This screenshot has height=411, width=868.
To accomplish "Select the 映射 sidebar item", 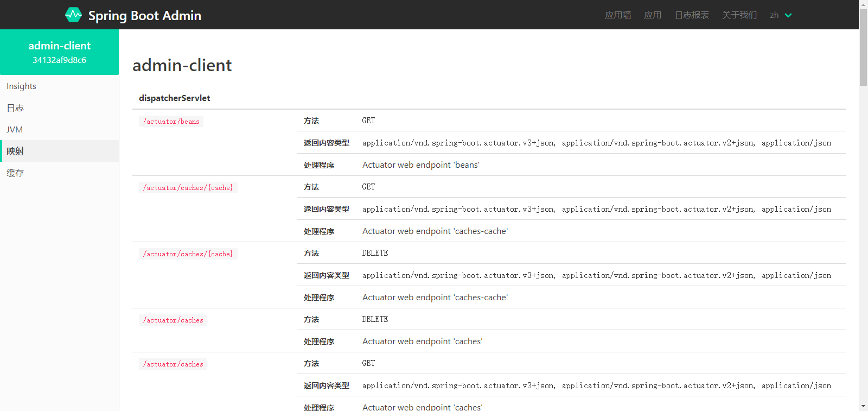I will click(59, 151).
